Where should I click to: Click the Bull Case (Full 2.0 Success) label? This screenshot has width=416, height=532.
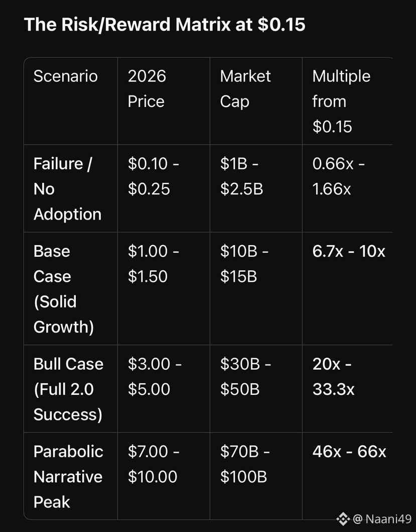pos(68,389)
